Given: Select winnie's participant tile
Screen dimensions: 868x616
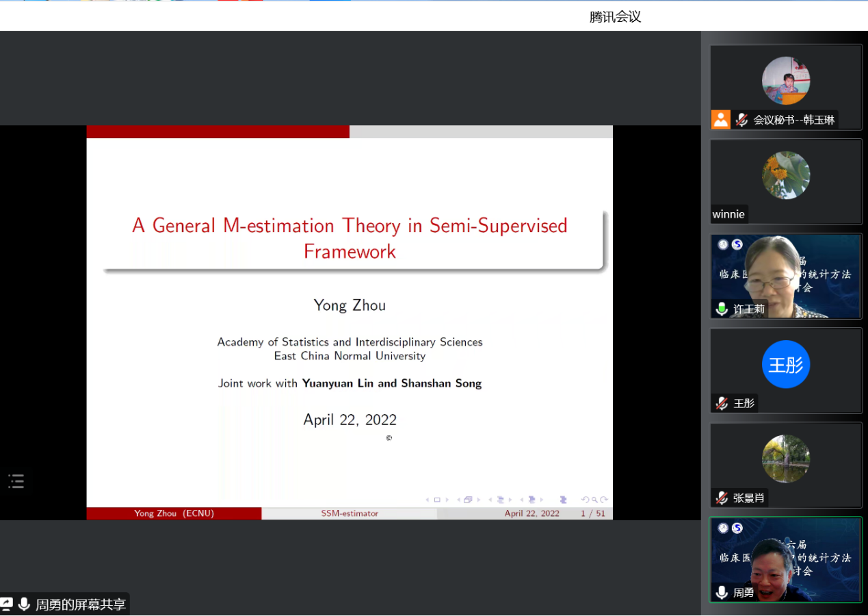Looking at the screenshot, I should [x=785, y=182].
